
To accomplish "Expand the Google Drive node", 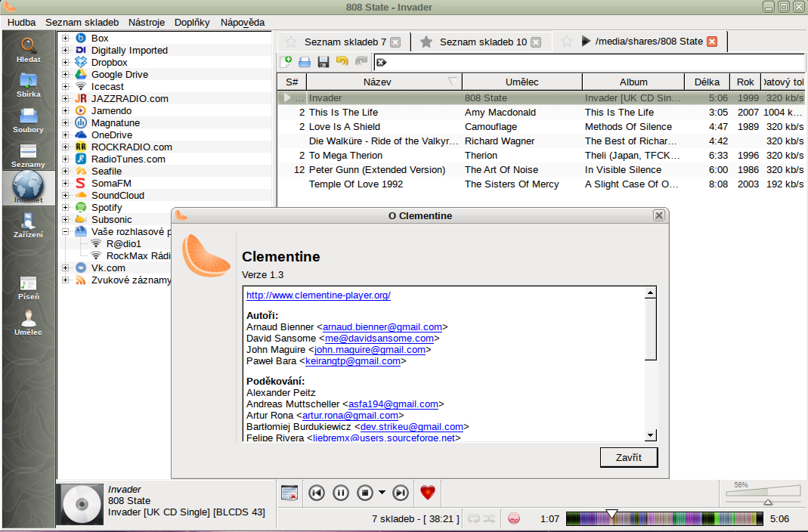I will pos(66,75).
